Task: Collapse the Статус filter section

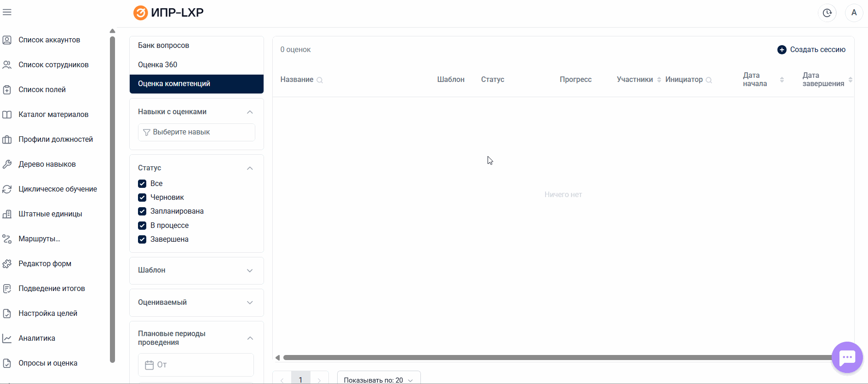Action: (x=250, y=168)
